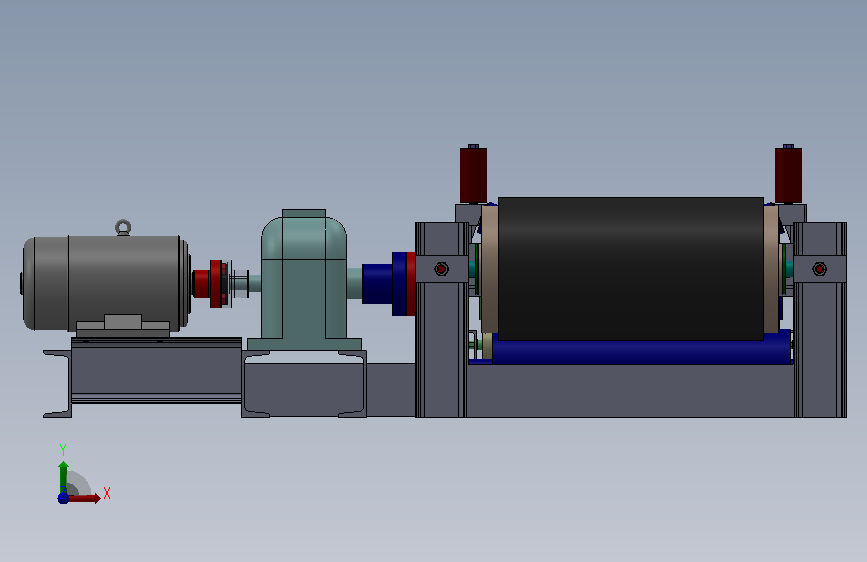Viewport: 867px width, 562px height.
Task: Select the large black roller drum
Action: [631, 268]
